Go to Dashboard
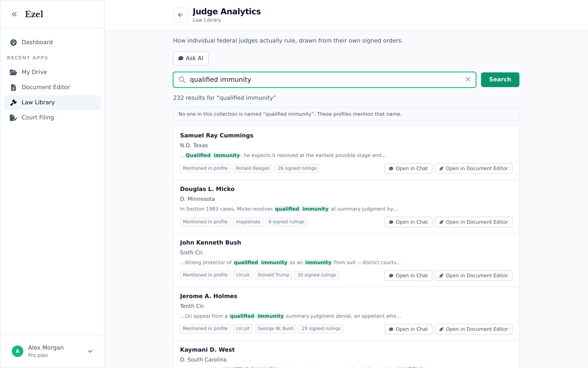 click(x=52, y=42)
